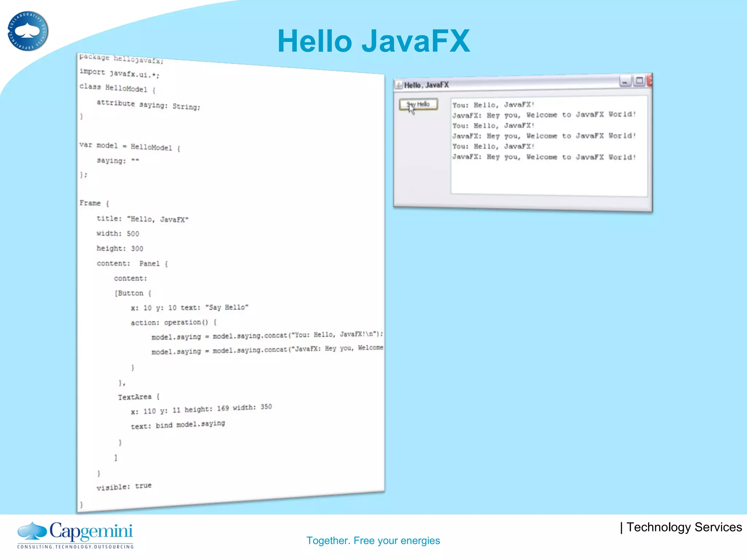Viewport: 747px width, 560px height.
Task: Click the 'text: bind model.saying' code line
Action: click(178, 425)
